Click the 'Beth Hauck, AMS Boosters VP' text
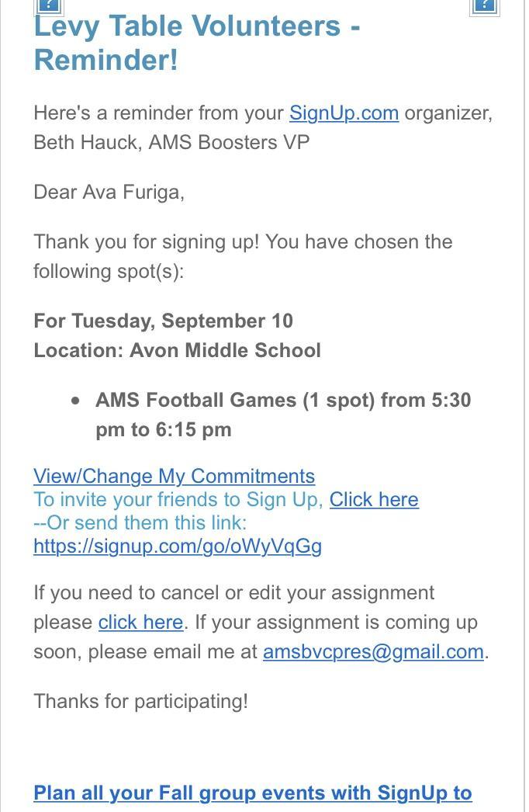This screenshot has width=529, height=812. coord(171,143)
